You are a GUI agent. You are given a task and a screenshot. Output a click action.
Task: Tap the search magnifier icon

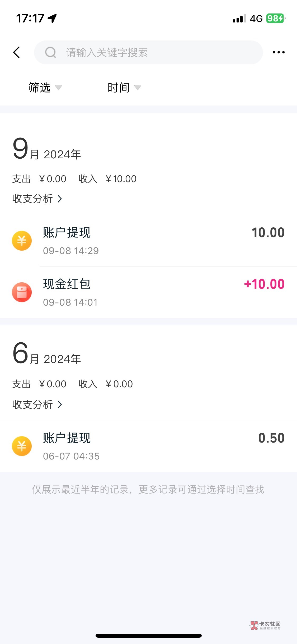50,52
